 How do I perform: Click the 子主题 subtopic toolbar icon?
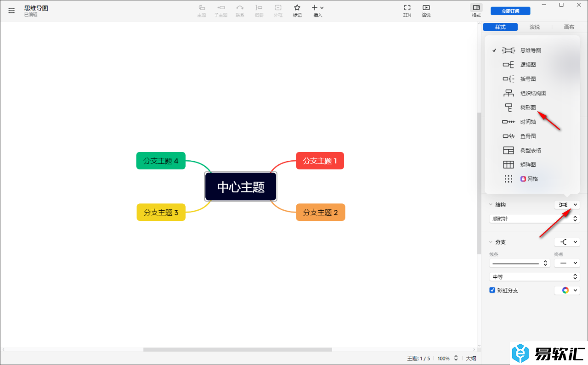[x=221, y=11]
